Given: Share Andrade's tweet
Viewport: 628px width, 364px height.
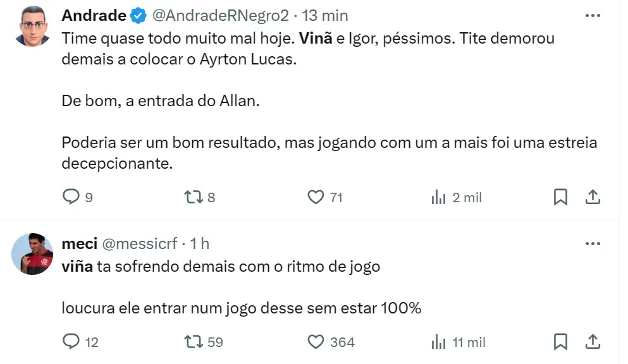Looking at the screenshot, I should pyautogui.click(x=593, y=197).
